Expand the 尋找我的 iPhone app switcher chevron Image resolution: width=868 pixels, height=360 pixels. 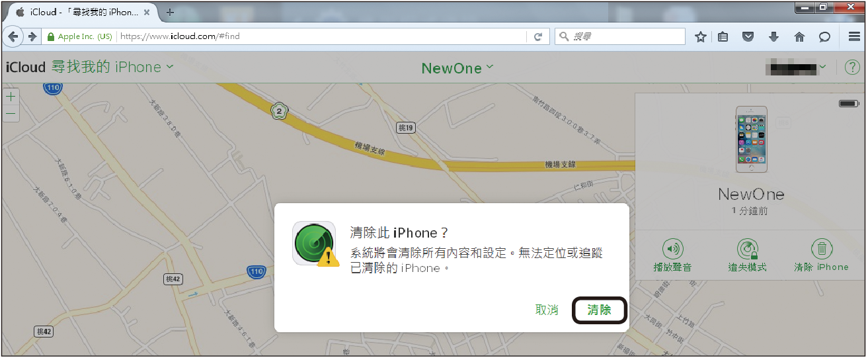point(170,66)
